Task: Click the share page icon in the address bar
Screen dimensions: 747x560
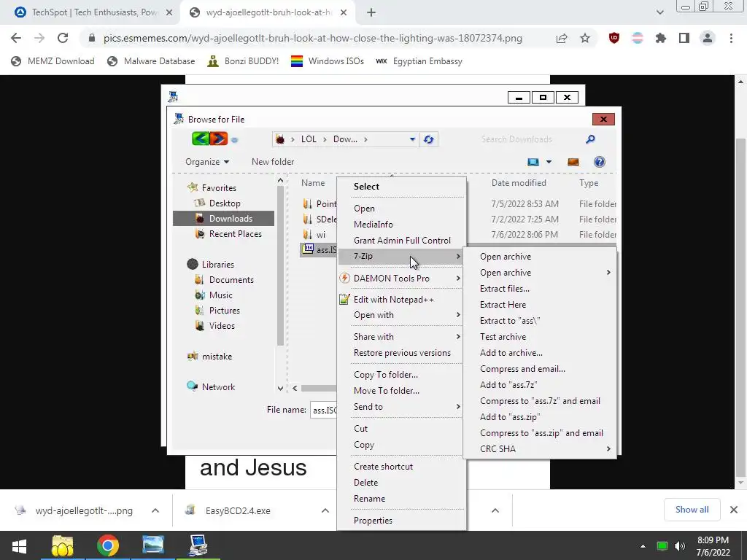Action: (x=562, y=38)
